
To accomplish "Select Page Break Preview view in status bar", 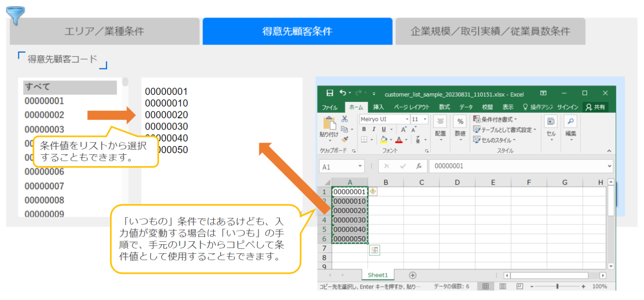I will coord(519,286).
